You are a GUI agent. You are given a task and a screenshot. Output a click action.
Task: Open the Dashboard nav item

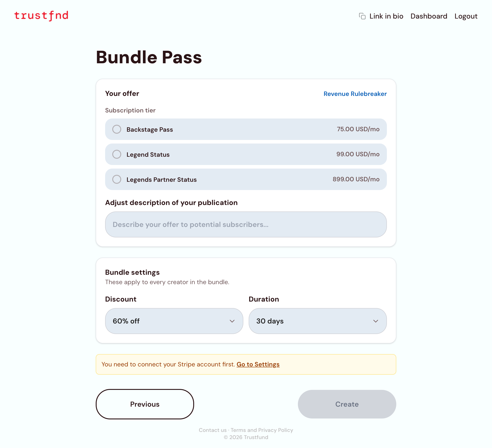[x=429, y=16]
